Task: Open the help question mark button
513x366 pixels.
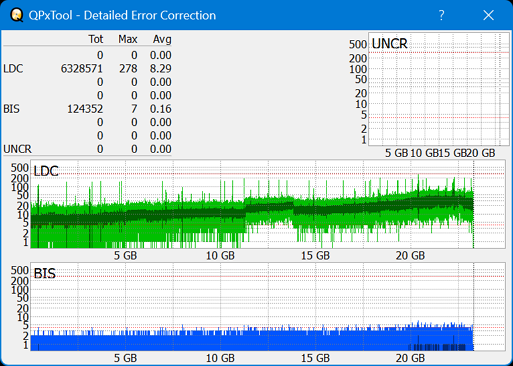Action: pos(441,15)
